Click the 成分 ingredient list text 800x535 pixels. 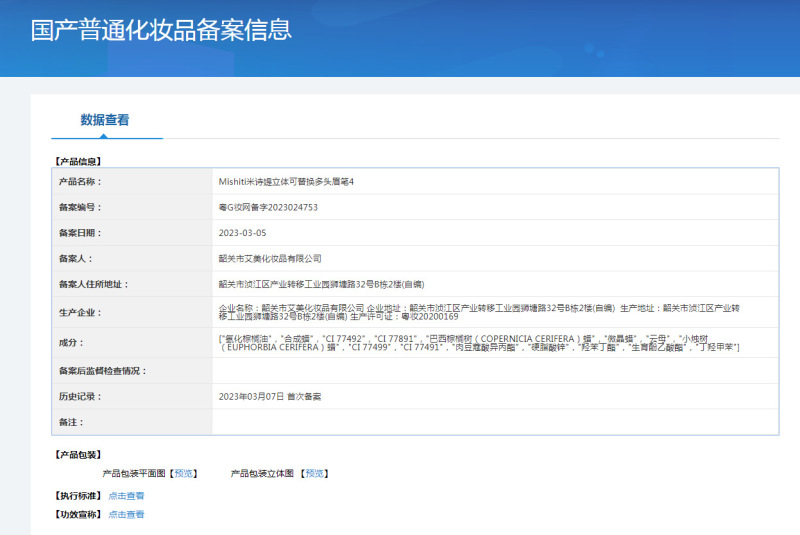478,341
